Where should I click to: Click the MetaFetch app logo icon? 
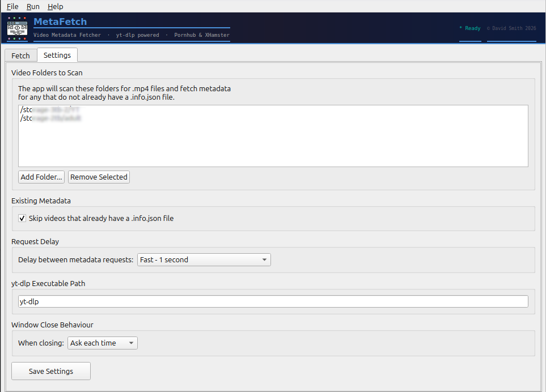pyautogui.click(x=16, y=27)
